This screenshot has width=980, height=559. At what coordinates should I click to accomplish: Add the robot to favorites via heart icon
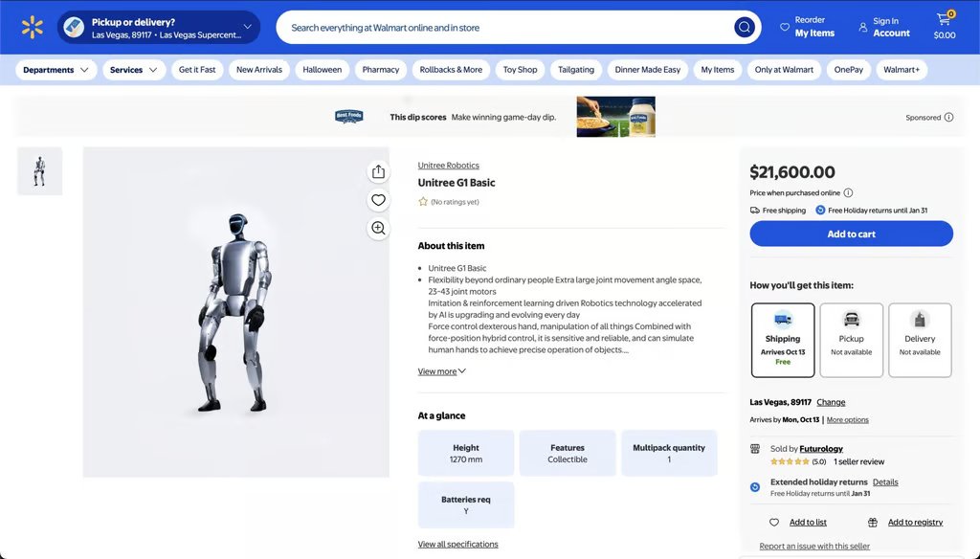click(378, 199)
